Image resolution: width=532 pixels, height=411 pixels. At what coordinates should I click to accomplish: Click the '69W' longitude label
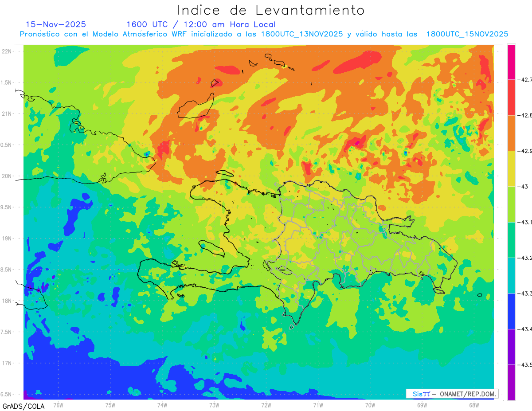tap(422, 405)
